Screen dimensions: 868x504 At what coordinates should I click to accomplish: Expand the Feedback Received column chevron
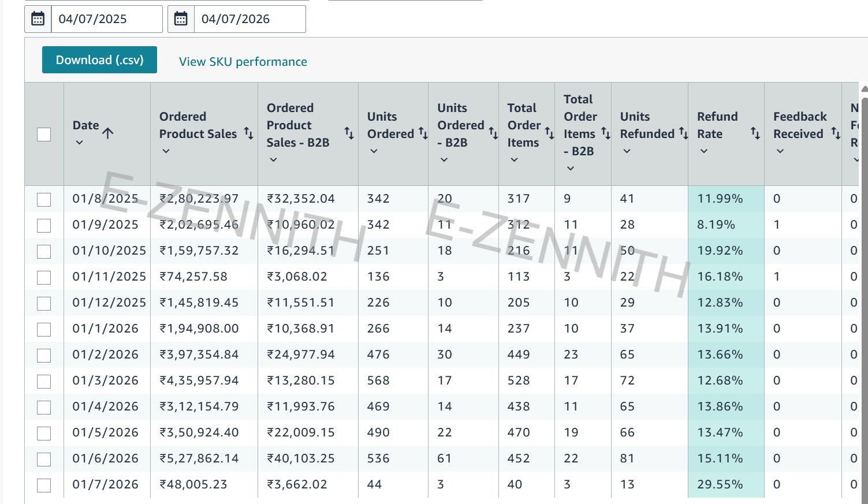point(780,151)
